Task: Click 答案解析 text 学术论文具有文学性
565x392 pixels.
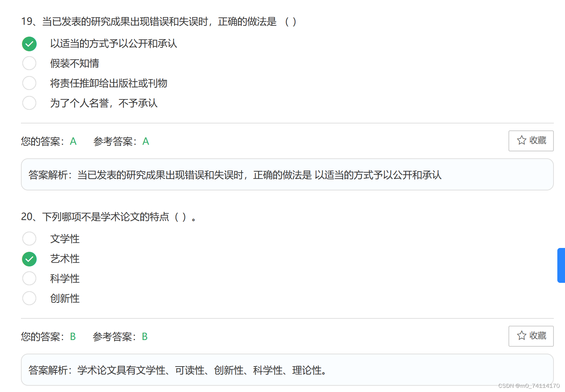Action: point(121,370)
